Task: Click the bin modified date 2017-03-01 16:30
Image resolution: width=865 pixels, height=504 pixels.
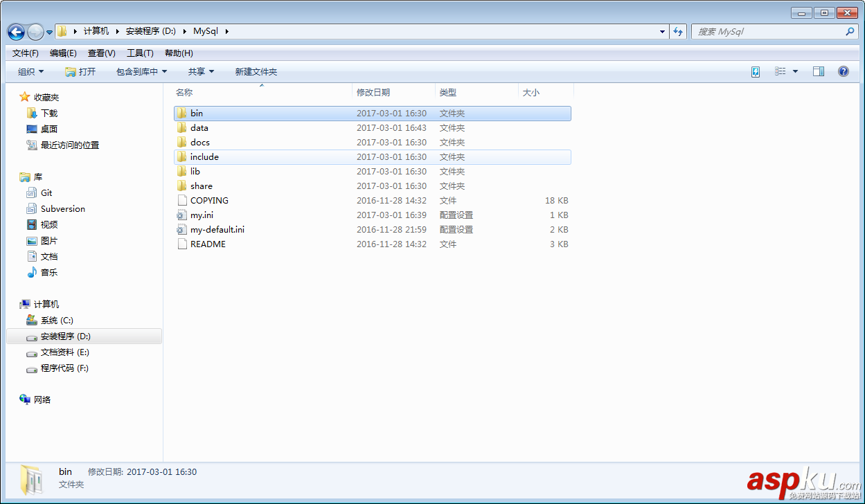Action: [391, 114]
